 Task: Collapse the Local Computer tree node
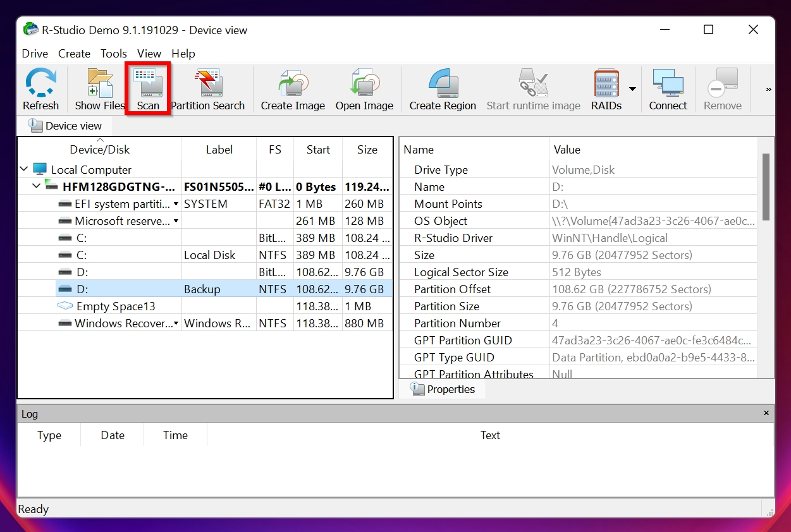(24, 169)
